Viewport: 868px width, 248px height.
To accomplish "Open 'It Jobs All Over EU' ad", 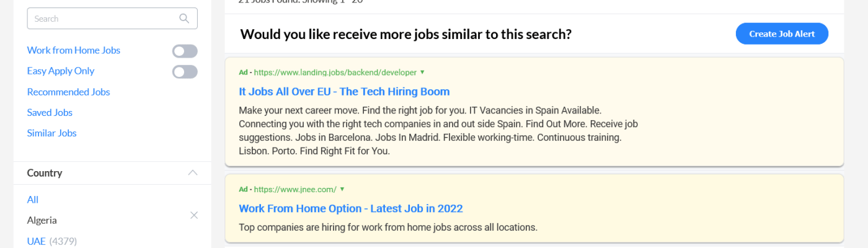I will (x=344, y=92).
